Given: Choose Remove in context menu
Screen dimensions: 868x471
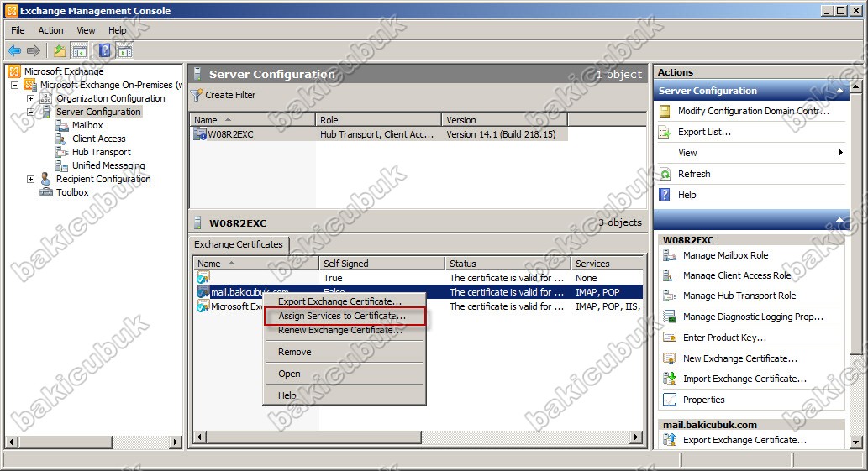Looking at the screenshot, I should (345, 352).
